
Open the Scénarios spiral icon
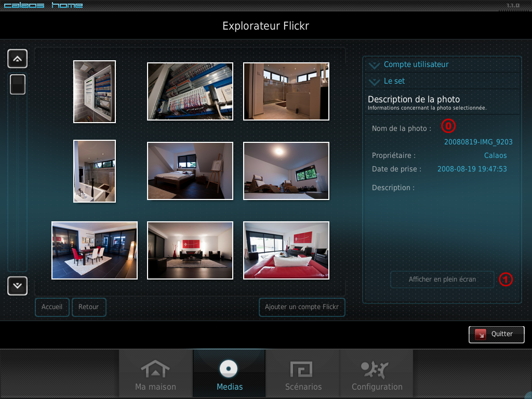301,369
